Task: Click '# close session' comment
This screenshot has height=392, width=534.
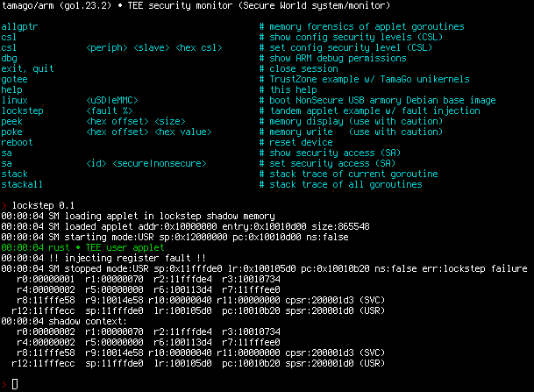Action: coord(299,68)
